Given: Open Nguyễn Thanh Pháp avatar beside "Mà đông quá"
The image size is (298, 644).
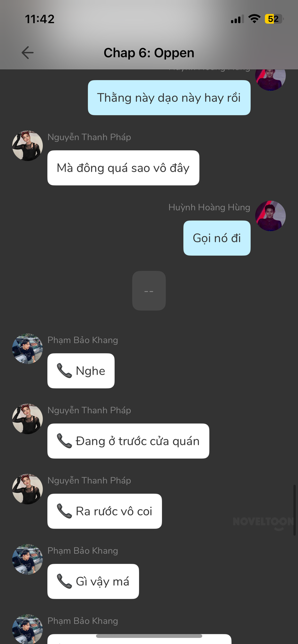Looking at the screenshot, I should click(28, 146).
